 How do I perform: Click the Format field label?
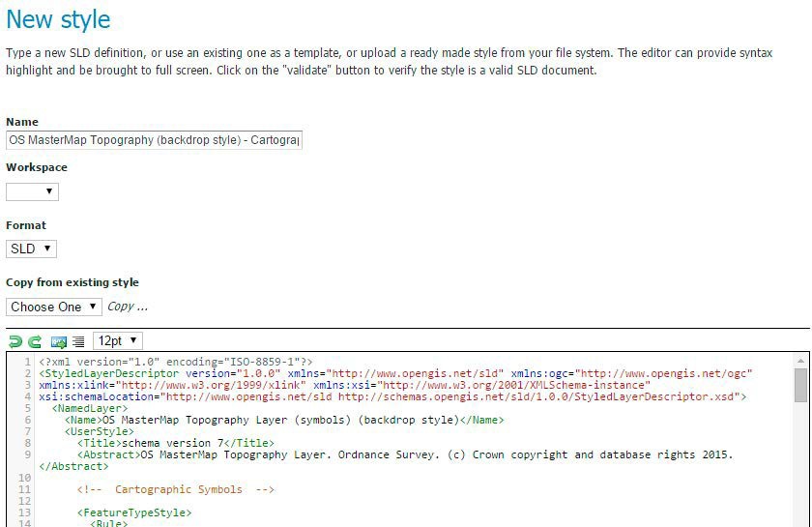pos(26,225)
